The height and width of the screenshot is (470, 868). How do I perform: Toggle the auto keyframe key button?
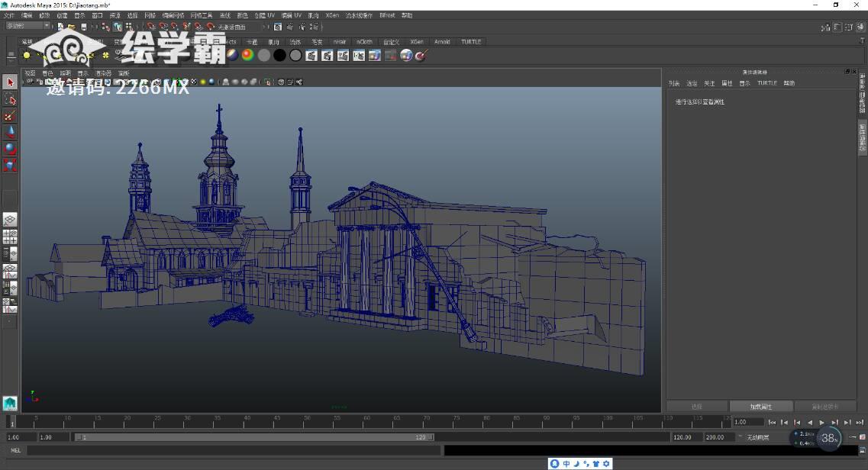point(853,437)
